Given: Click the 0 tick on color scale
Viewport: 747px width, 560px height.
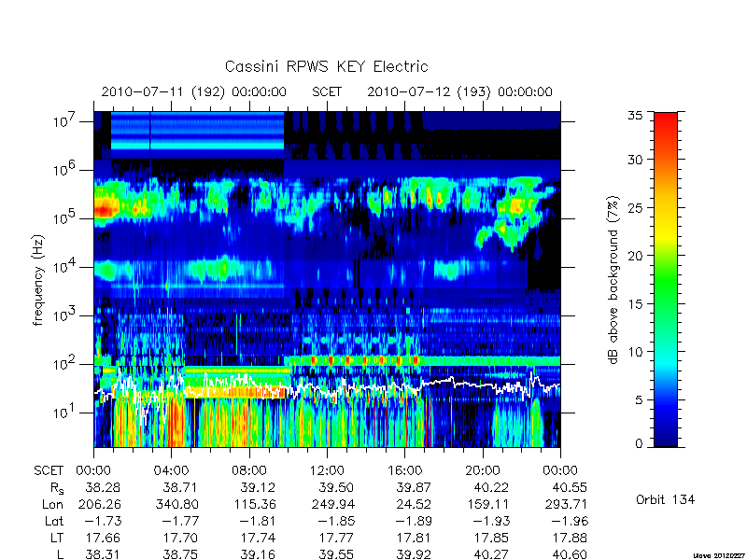Looking at the screenshot, I should click(639, 443).
